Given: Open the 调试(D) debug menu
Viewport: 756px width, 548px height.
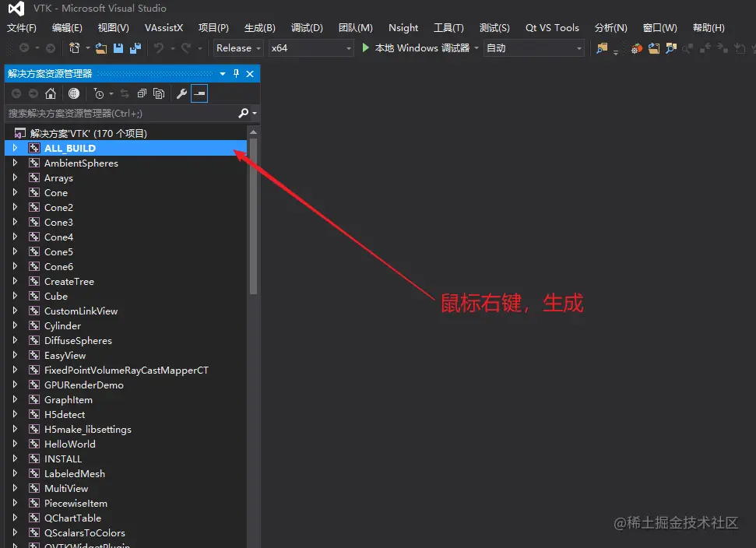Looking at the screenshot, I should (x=307, y=28).
